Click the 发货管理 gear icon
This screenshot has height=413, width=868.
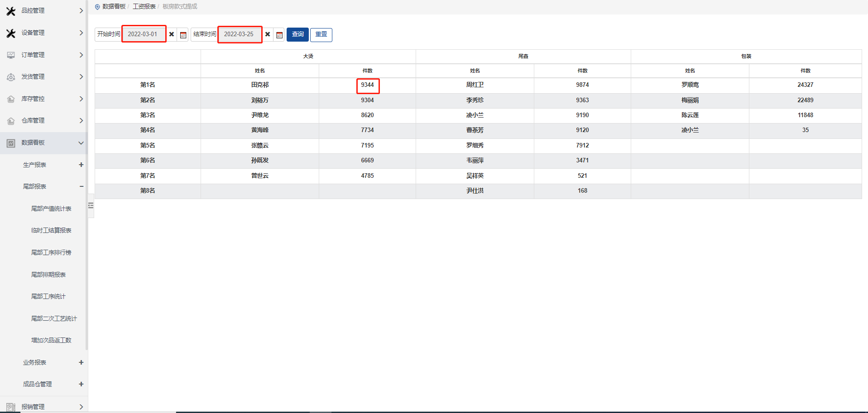pyautogui.click(x=11, y=77)
